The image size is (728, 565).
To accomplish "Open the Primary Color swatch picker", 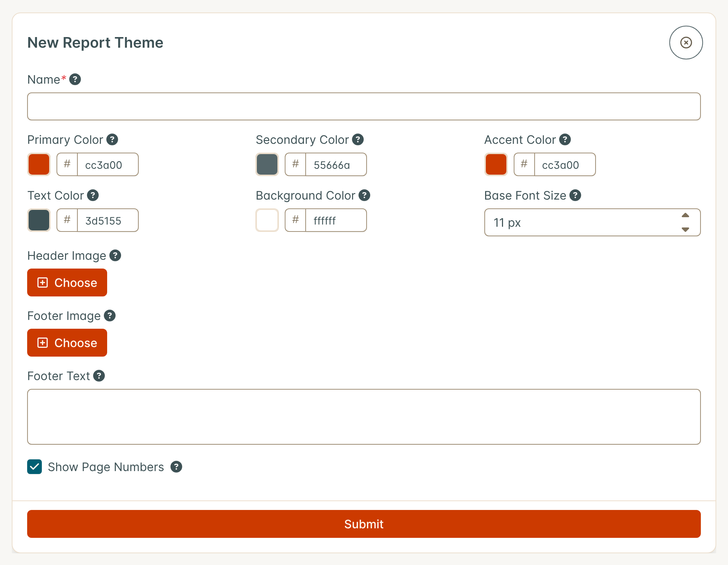I will point(39,164).
